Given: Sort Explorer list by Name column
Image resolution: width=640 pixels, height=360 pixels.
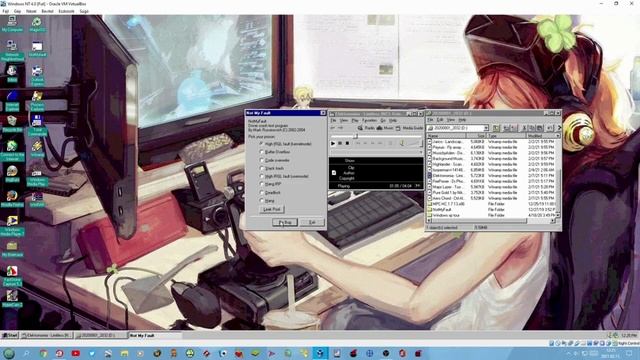Looking at the screenshot, I should tap(447, 136).
